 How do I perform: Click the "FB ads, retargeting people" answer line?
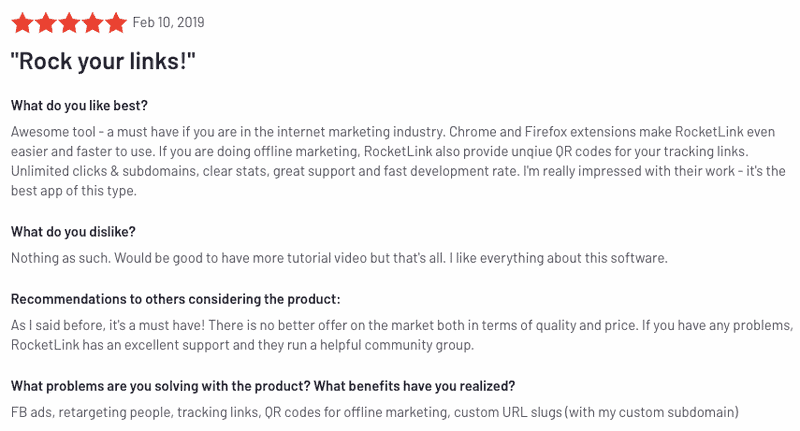tap(375, 412)
